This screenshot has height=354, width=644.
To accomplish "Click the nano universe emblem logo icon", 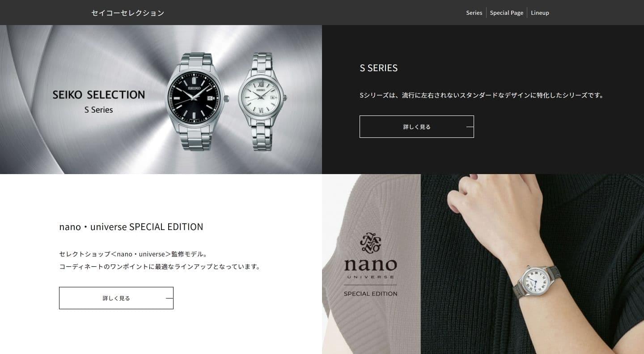I will pos(370,243).
